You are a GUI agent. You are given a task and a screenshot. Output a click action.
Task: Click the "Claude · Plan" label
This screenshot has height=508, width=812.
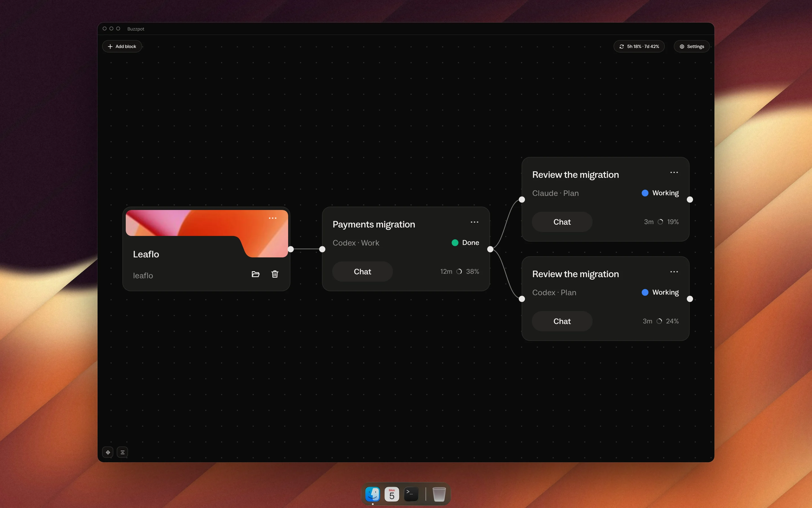point(555,193)
